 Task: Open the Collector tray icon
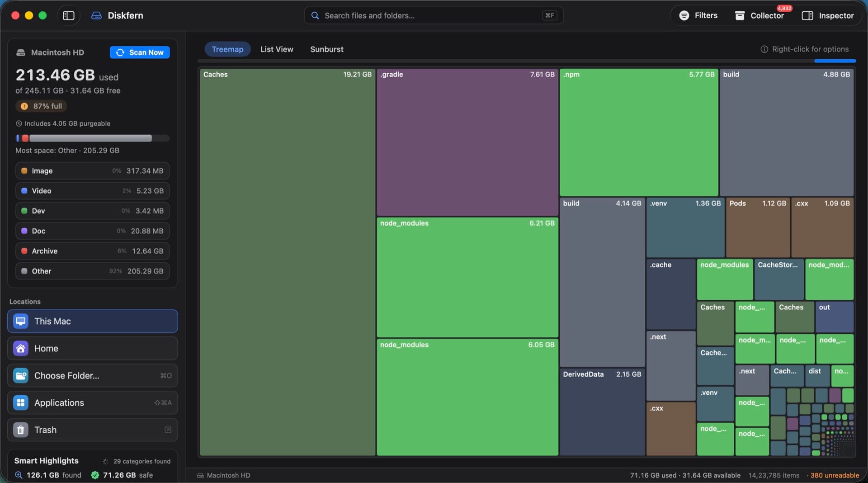[x=740, y=15]
